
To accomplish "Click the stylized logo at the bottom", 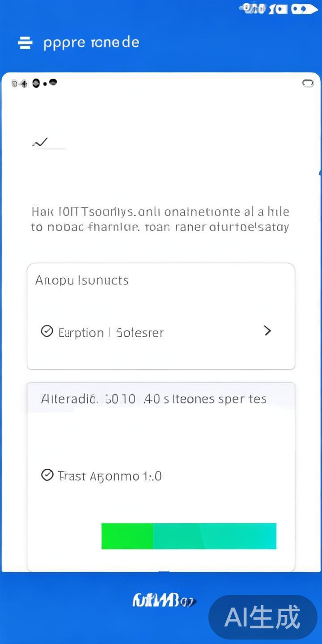I will click(163, 600).
